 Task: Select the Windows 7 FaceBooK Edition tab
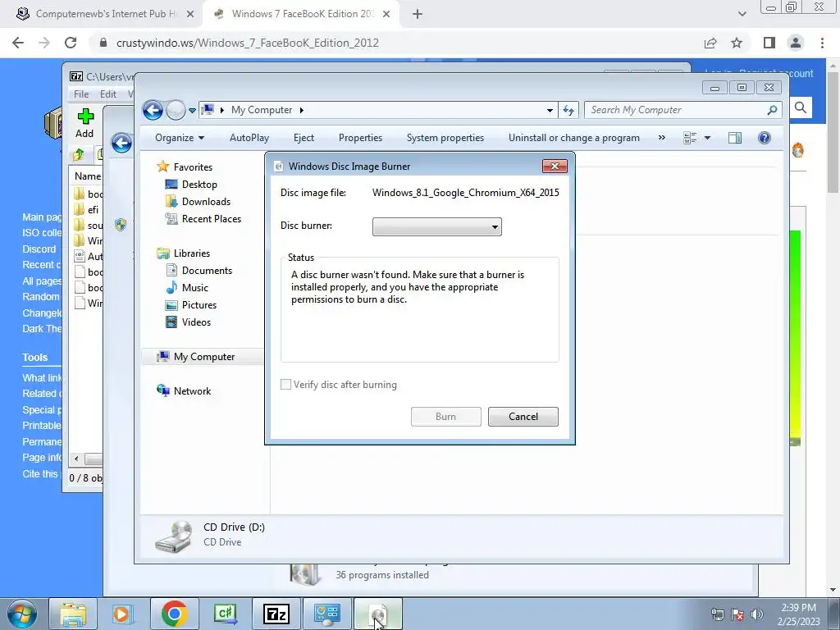point(303,14)
